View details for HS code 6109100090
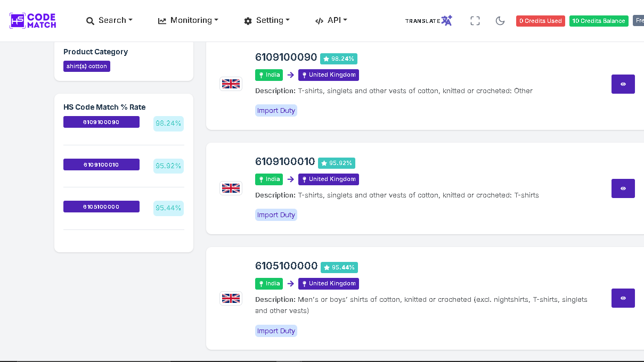Viewport: 644px width, 362px height. pos(623,84)
